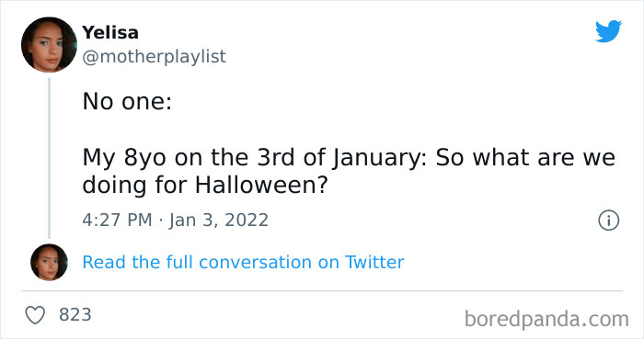Viewport: 644px width, 339px height.
Task: View the 823 likes count
Action: click(75, 315)
